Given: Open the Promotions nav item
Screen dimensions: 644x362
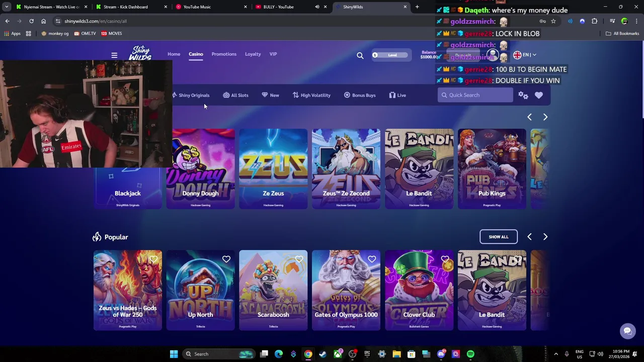Looking at the screenshot, I should [x=224, y=54].
